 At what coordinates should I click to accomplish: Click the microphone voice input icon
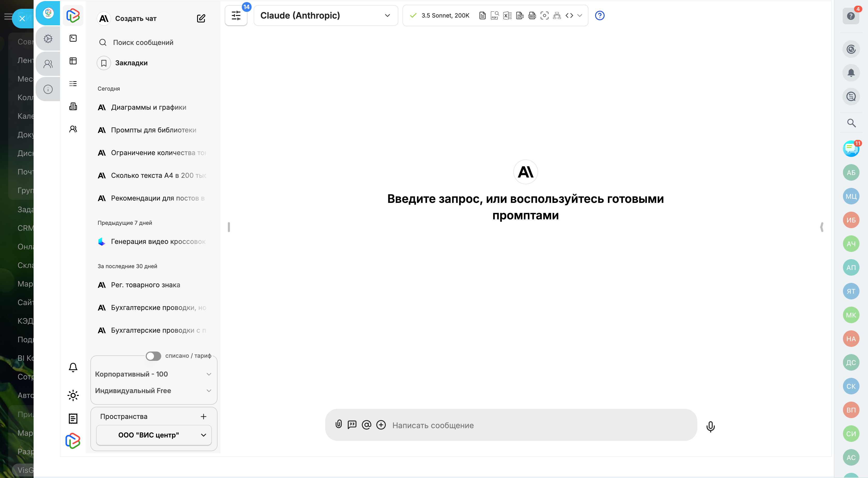[710, 426]
